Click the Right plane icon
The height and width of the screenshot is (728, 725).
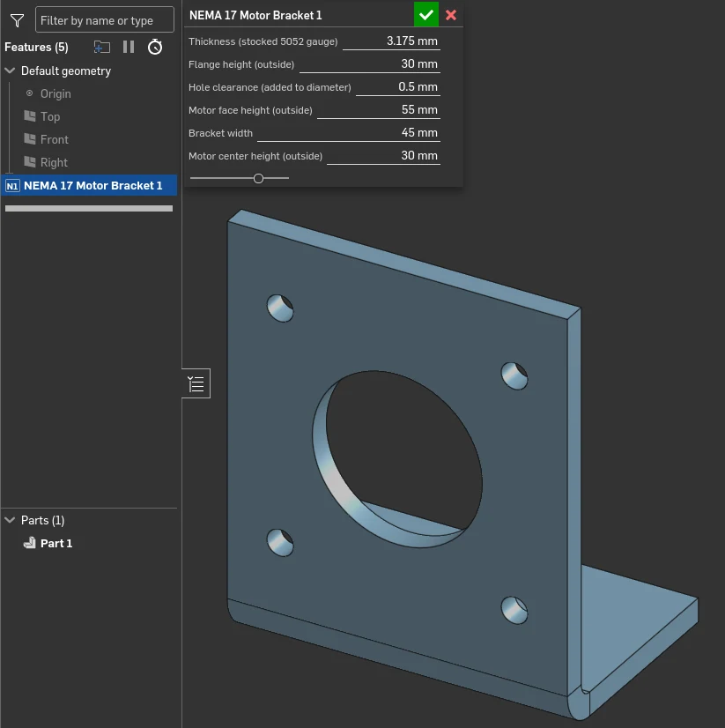point(30,162)
